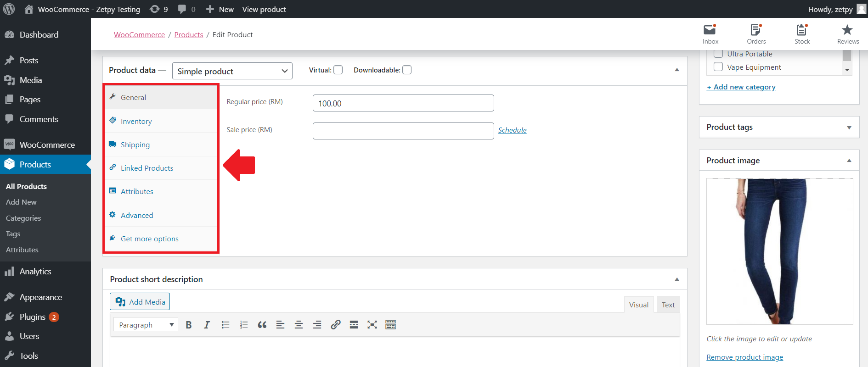Open Dashboard in the sidebar
The width and height of the screenshot is (868, 367).
45,35
